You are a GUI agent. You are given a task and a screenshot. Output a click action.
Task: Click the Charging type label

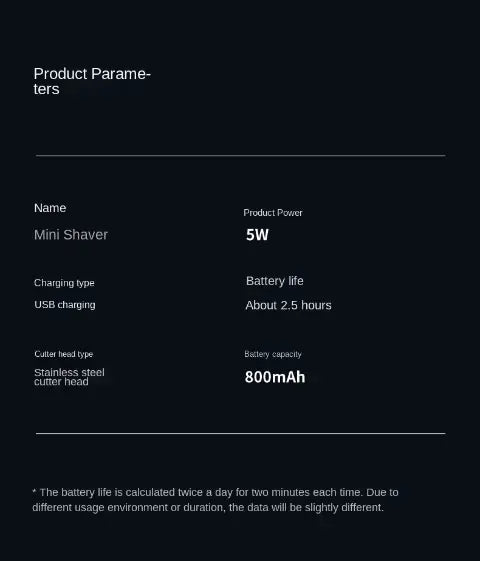64,283
